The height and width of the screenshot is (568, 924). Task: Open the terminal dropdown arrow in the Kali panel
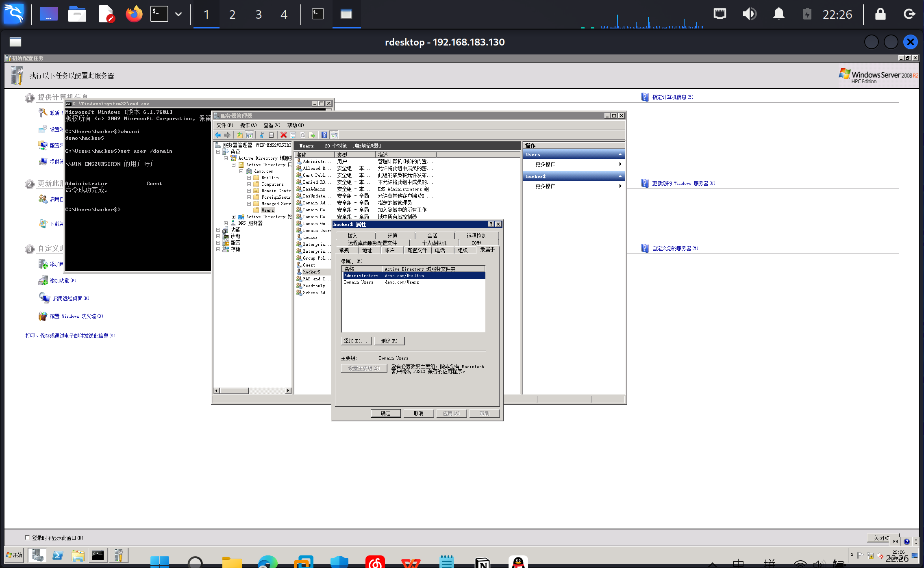coord(178,14)
